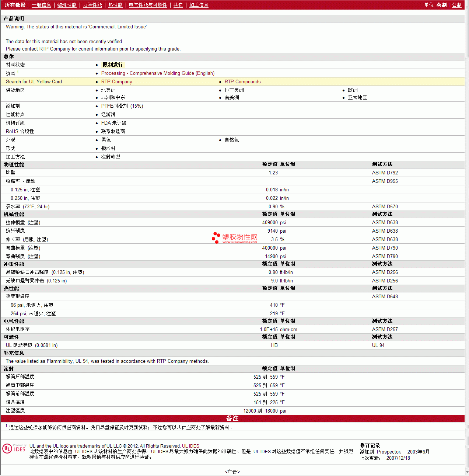The image size is (469, 476).
Task: Click 注射成型 processing method entry
Action: pyautogui.click(x=111, y=157)
